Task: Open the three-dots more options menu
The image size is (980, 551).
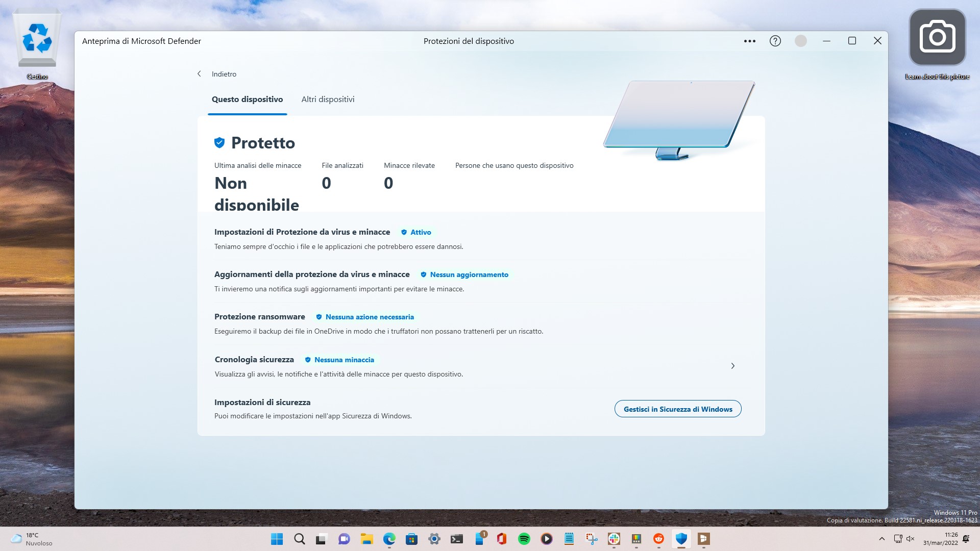Action: pos(749,41)
